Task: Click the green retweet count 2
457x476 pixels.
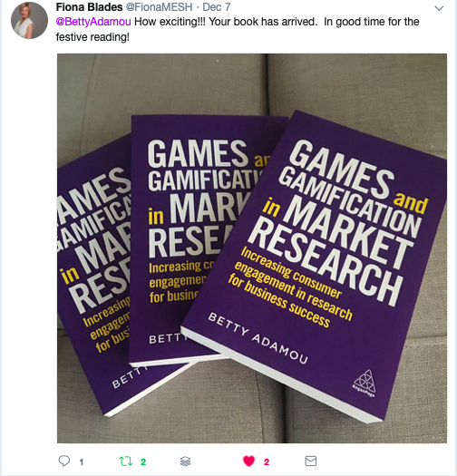Action: [x=143, y=462]
